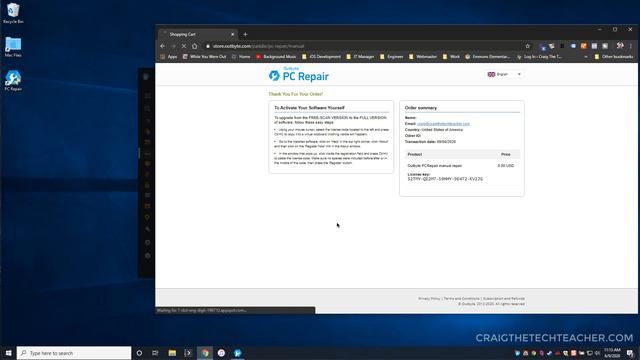
Task: Open a new tab with the plus button
Action: [245, 34]
